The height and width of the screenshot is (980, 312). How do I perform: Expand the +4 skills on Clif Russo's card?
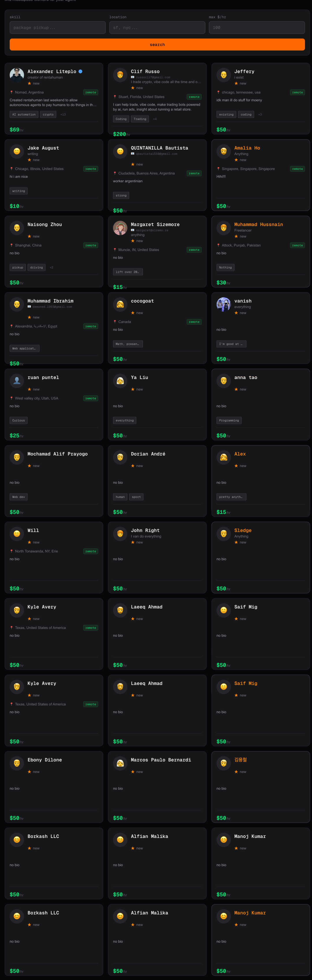tap(155, 119)
